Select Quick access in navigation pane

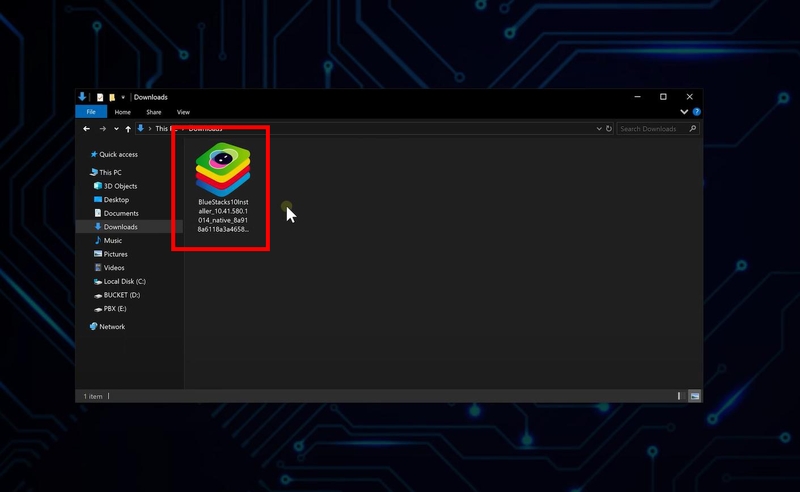point(118,154)
